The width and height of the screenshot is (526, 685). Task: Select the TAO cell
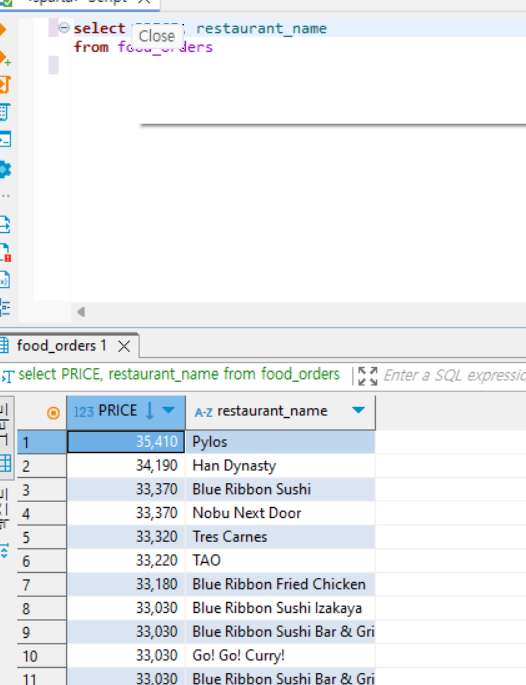pos(280,560)
